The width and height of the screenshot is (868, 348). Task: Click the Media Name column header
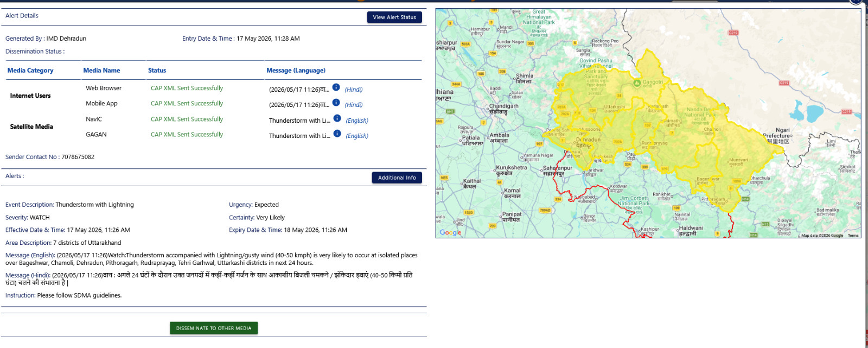click(x=101, y=71)
